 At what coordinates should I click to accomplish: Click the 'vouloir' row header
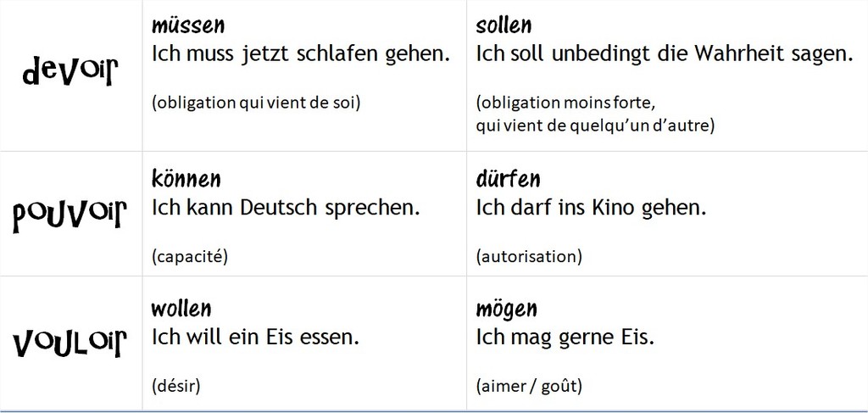pos(70,344)
